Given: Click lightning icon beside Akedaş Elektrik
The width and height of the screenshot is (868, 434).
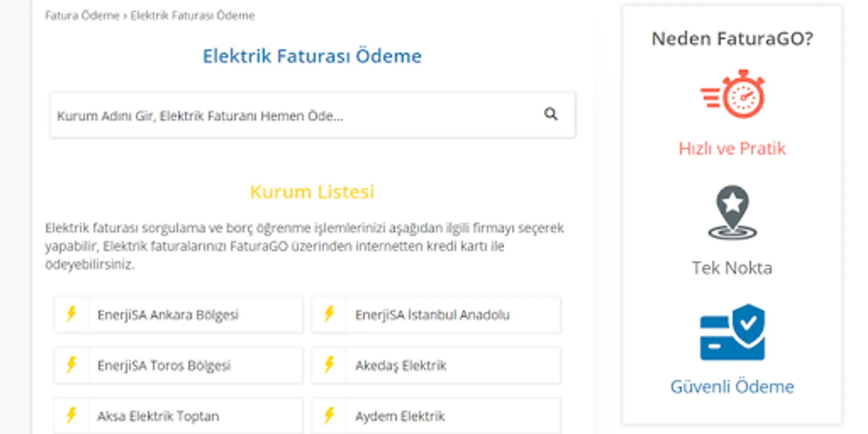Looking at the screenshot, I should click(329, 365).
